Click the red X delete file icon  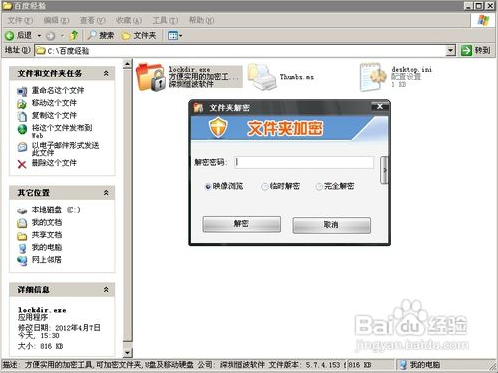[22, 164]
